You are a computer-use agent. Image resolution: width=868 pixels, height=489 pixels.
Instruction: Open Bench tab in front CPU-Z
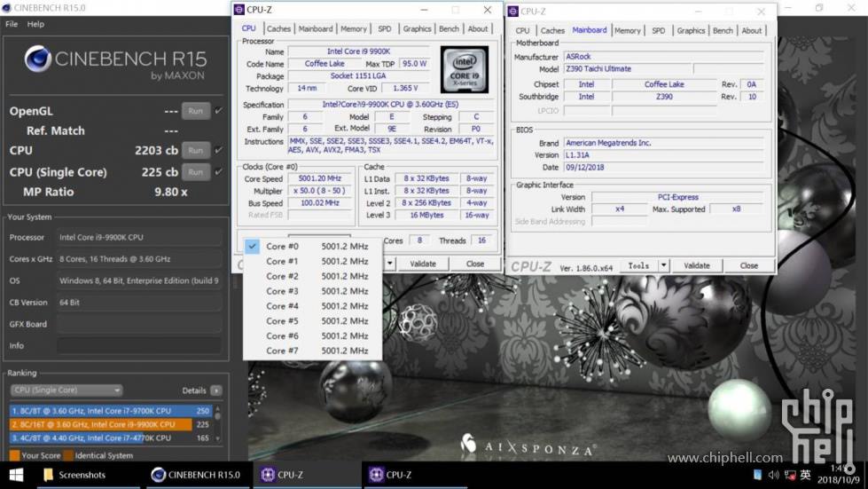pos(449,28)
